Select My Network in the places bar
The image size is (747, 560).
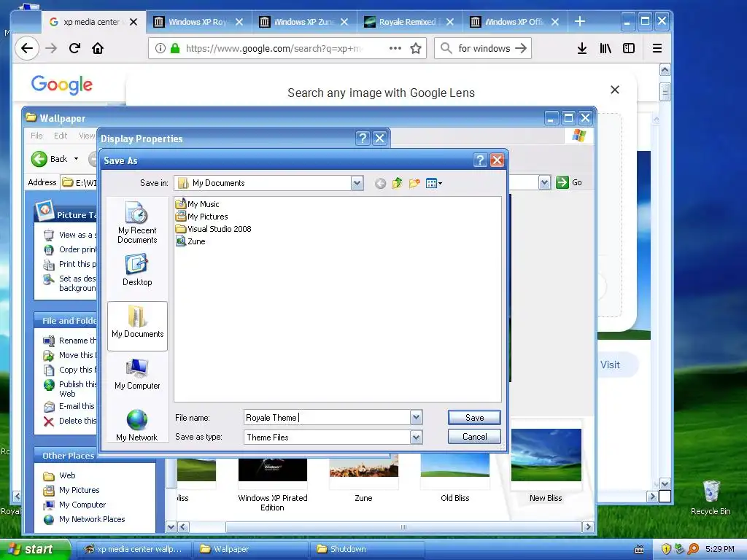tap(136, 426)
